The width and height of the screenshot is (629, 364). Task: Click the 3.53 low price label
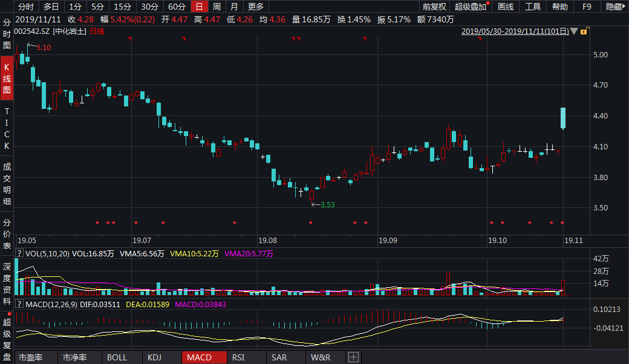[327, 205]
